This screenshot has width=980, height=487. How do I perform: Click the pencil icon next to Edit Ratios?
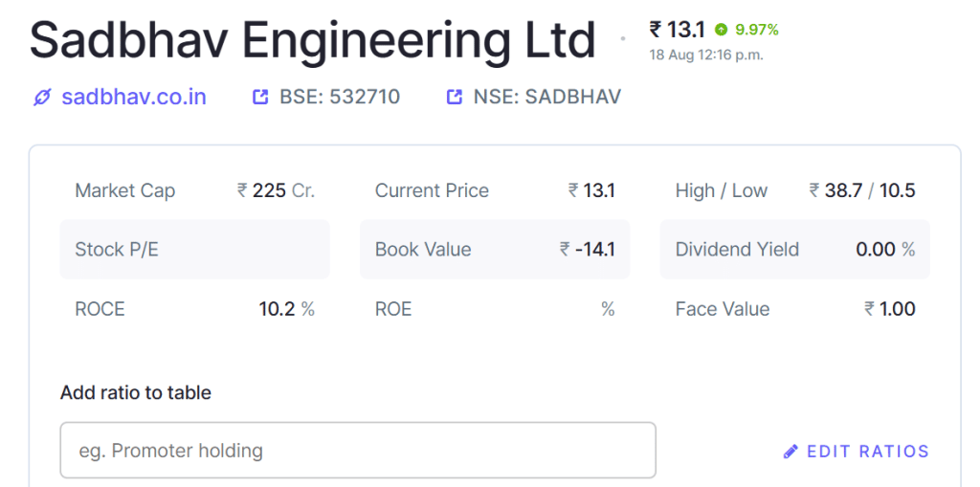click(791, 452)
